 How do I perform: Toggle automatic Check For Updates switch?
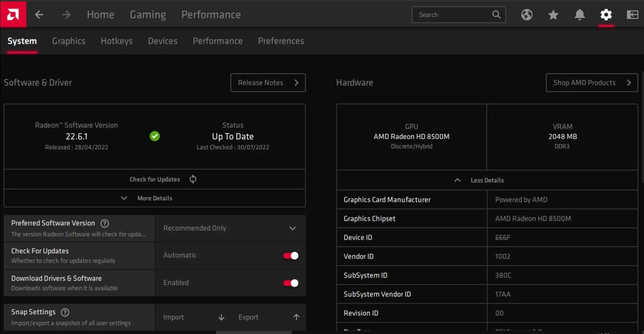(x=291, y=256)
